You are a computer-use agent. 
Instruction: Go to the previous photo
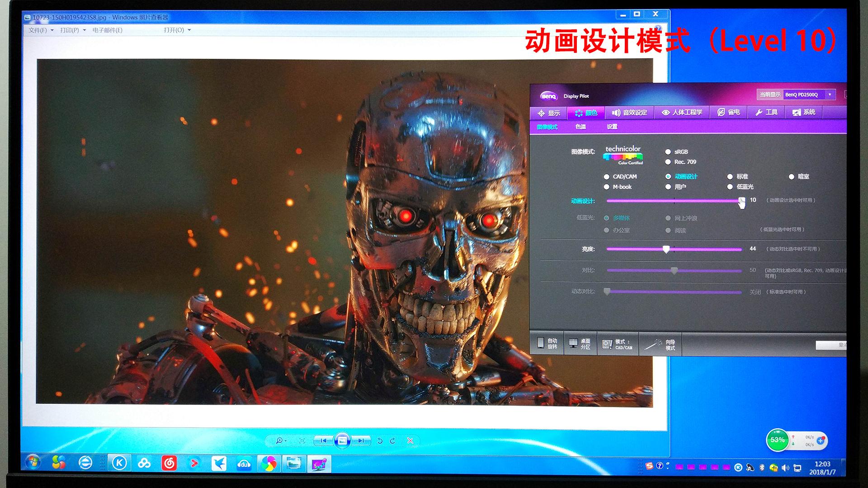[323, 441]
